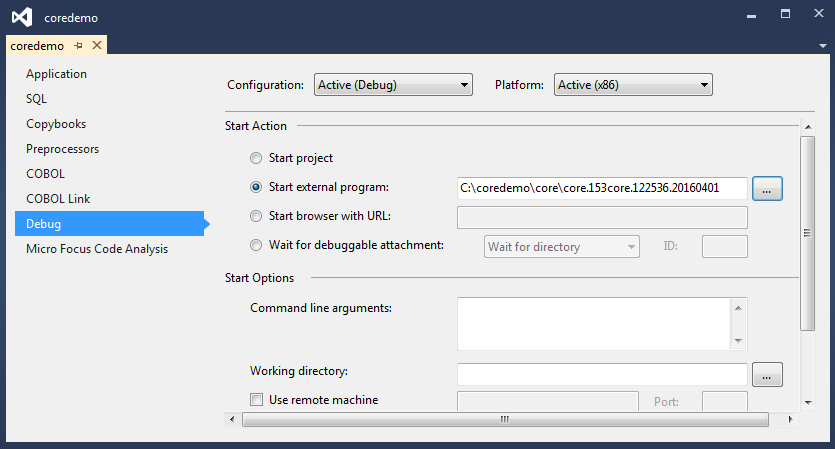Viewport: 835px width, 449px height.
Task: Switch to Micro Focus Code Analysis page
Action: [97, 249]
